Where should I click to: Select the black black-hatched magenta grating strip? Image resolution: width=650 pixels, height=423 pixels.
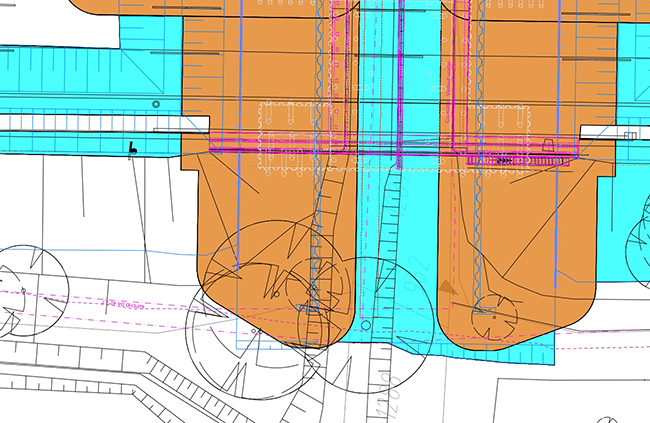coord(518,160)
